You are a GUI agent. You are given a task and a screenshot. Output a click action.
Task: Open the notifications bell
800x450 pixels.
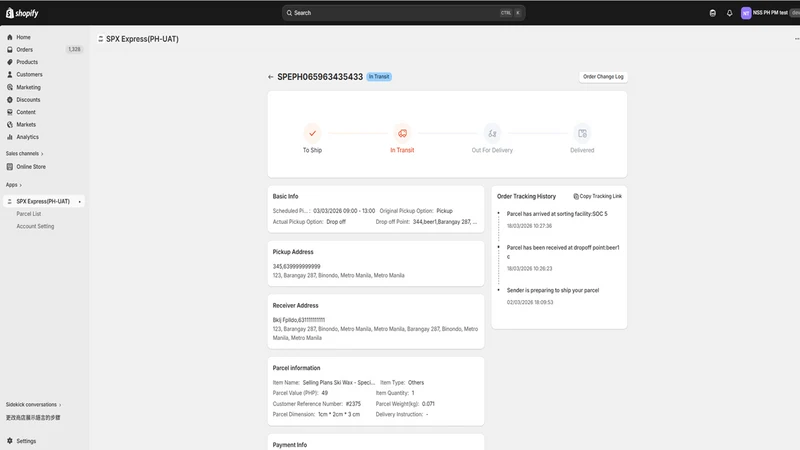pos(729,13)
